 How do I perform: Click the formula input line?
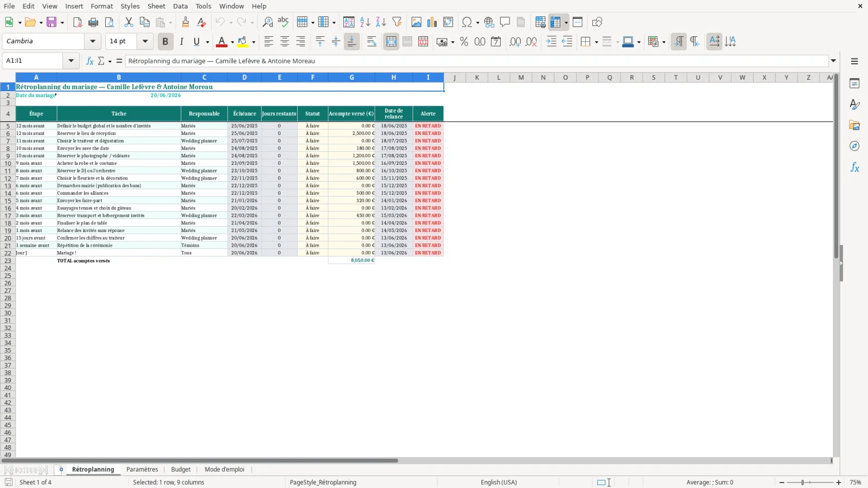click(477, 61)
